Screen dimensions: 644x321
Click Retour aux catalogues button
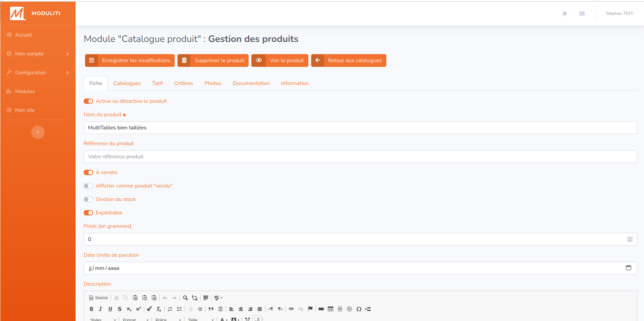click(x=349, y=61)
